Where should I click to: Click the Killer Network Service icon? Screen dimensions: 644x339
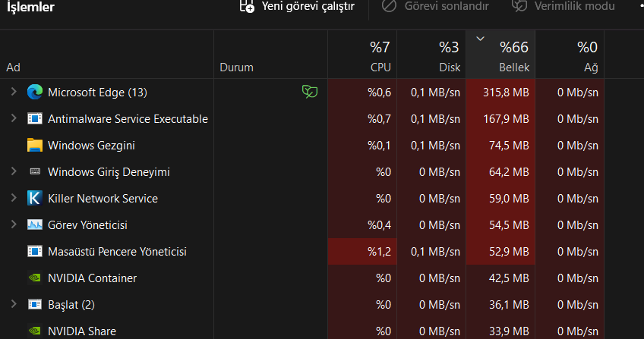[x=35, y=199]
